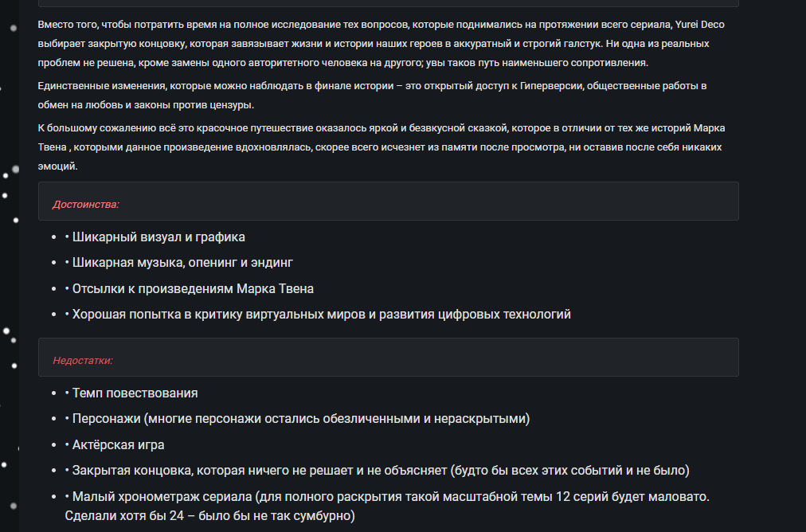Select the "Шикарная музыка, опенинг и эндинг" item
This screenshot has height=532, width=806.
tap(183, 263)
